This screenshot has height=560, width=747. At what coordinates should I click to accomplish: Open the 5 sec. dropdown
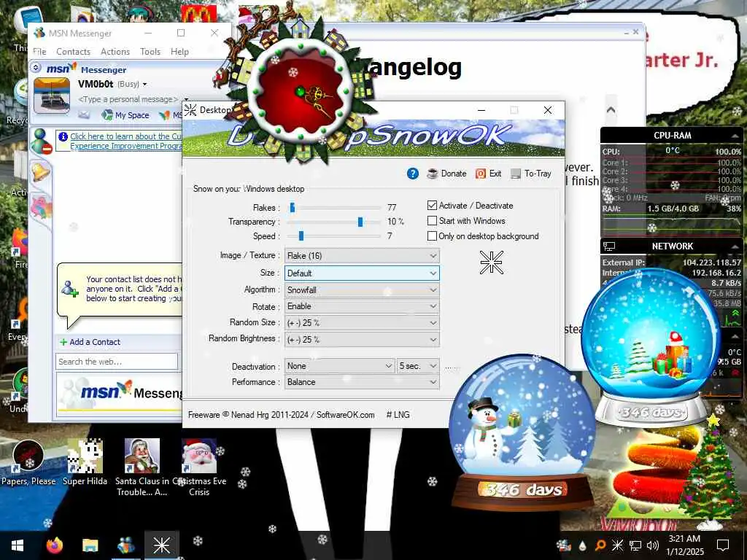pyautogui.click(x=418, y=366)
